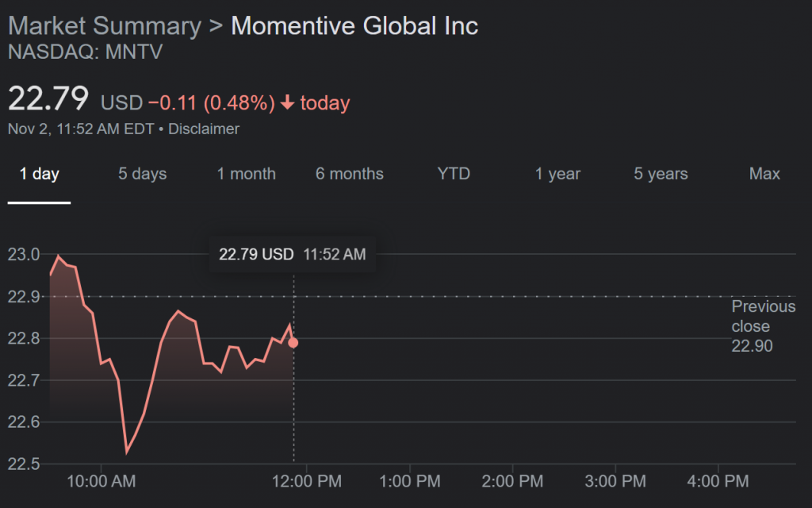This screenshot has height=508, width=812.
Task: Switch to the 1 year view
Action: (557, 174)
